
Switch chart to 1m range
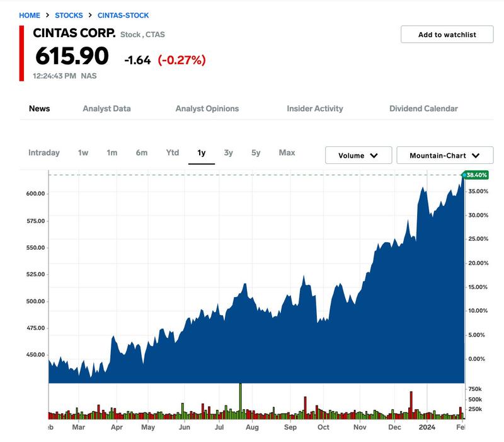click(x=112, y=153)
